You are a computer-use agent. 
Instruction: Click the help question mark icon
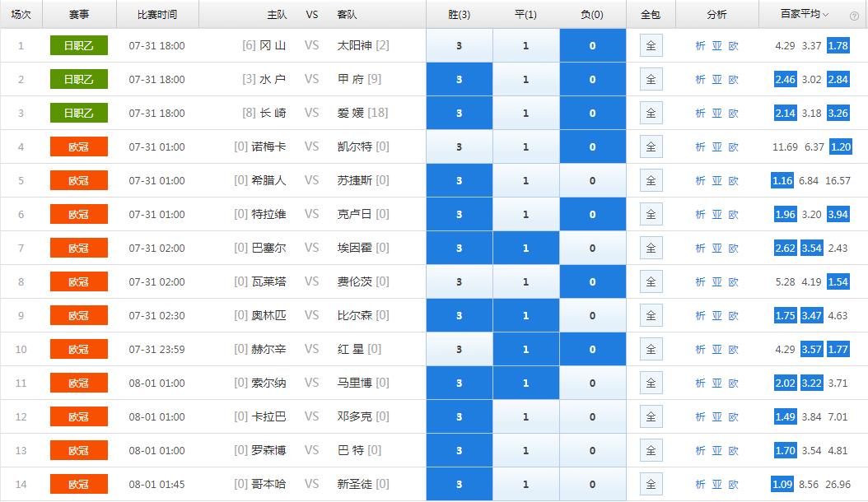pyautogui.click(x=854, y=16)
